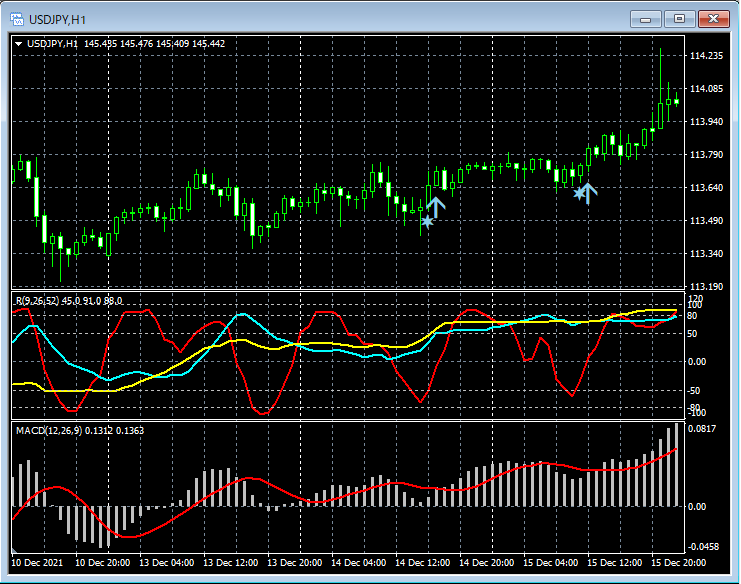741x584 pixels.
Task: Select the OHLC values 145.435 145.476 145.409 145.442
Action: (155, 44)
